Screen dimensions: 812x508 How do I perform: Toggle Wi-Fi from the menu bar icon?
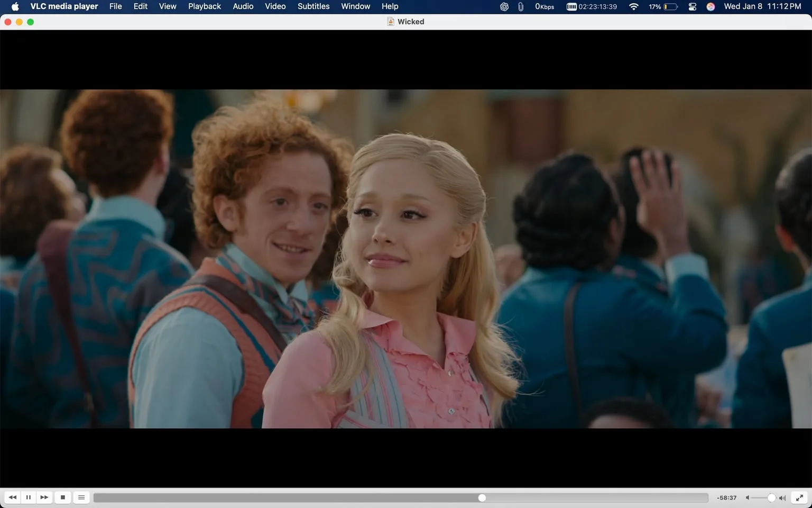pos(633,7)
